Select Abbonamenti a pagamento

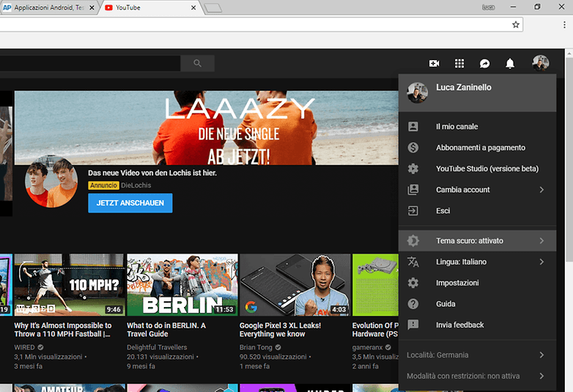[x=477, y=147]
